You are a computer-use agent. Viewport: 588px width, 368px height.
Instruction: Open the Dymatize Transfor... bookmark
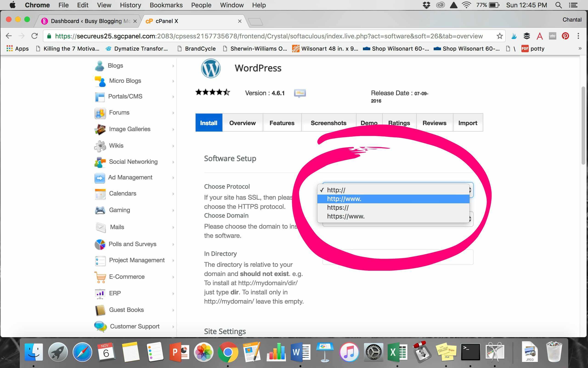[137, 49]
